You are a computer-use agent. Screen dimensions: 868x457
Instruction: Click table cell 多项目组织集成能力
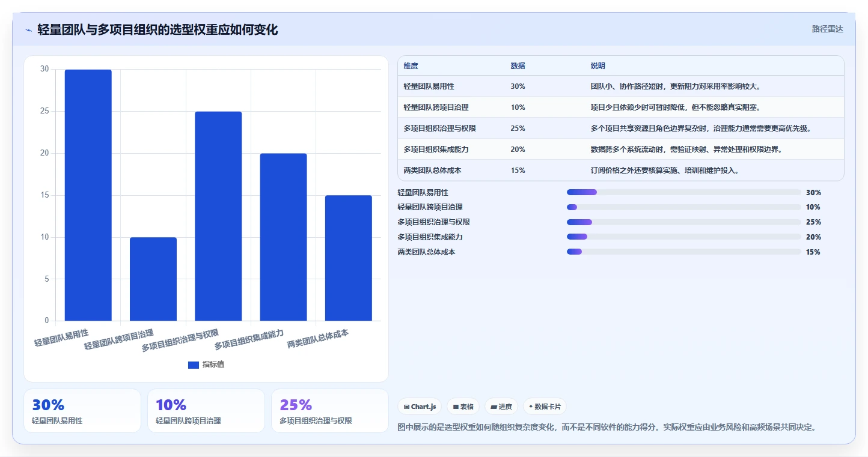[436, 150]
